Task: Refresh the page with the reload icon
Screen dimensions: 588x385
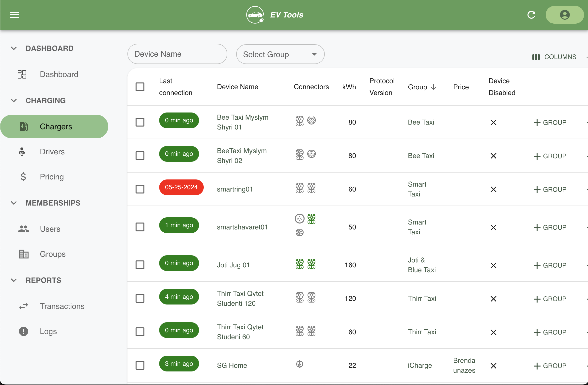Action: (x=532, y=15)
